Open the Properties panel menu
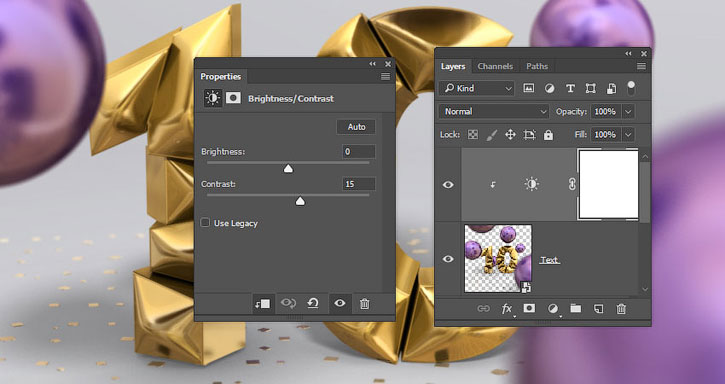 (385, 77)
